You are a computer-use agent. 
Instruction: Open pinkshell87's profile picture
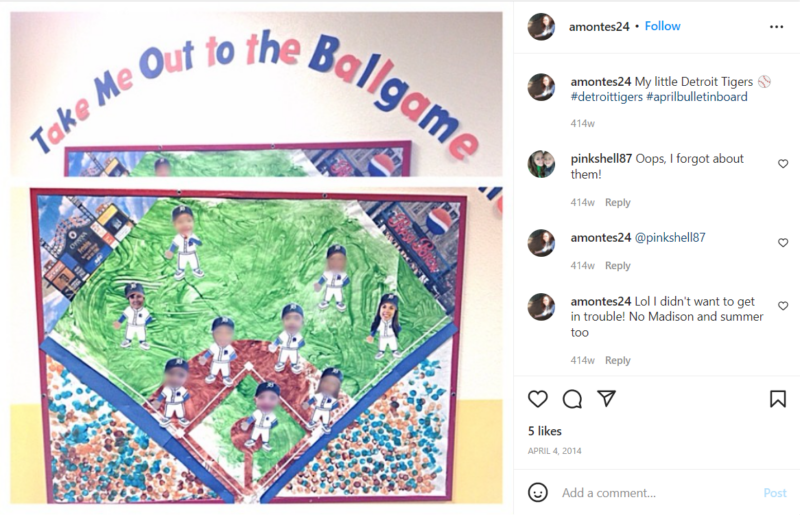click(541, 164)
